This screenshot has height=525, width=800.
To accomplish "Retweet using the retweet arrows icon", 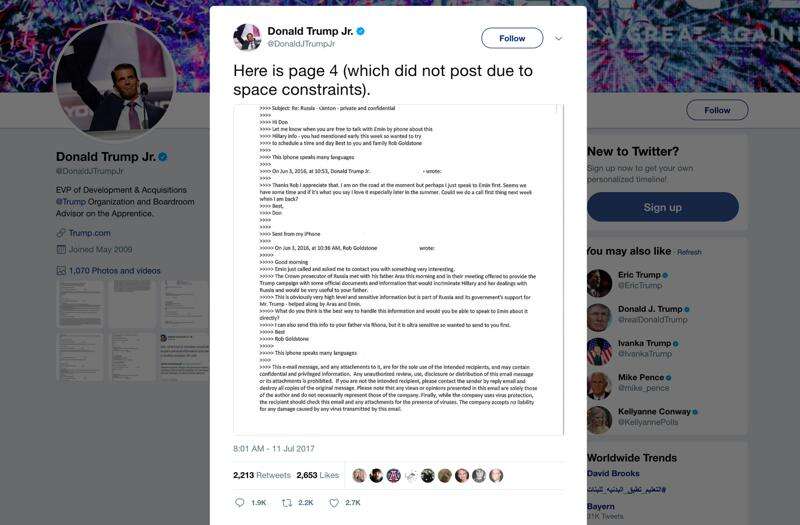I will point(287,503).
